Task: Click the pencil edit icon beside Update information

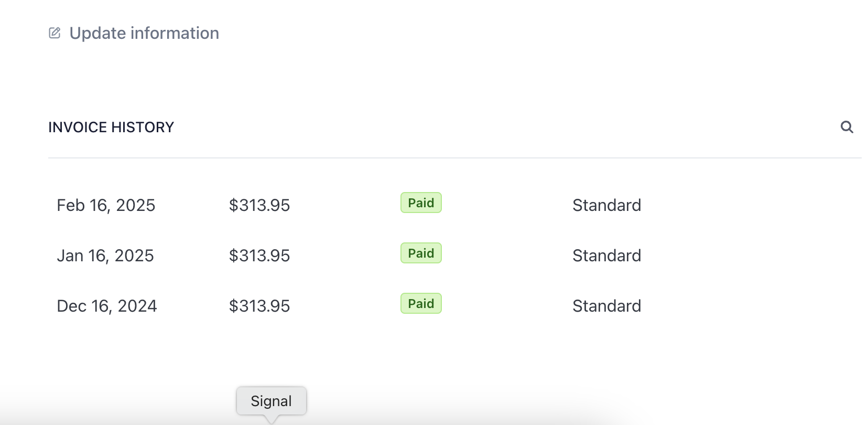Action: (x=55, y=33)
